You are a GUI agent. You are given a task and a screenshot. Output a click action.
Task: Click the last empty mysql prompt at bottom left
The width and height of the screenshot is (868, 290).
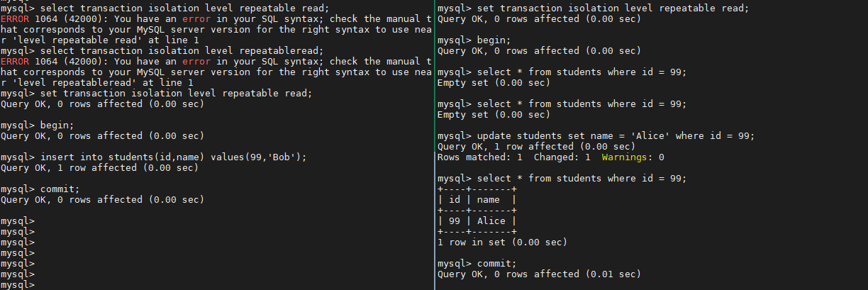(x=18, y=284)
